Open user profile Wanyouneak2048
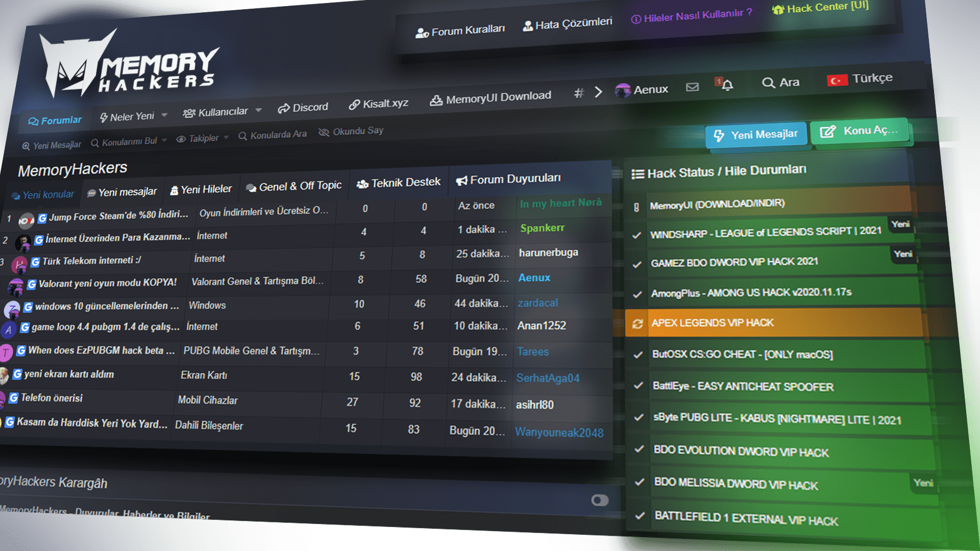The image size is (980, 551). [x=559, y=432]
